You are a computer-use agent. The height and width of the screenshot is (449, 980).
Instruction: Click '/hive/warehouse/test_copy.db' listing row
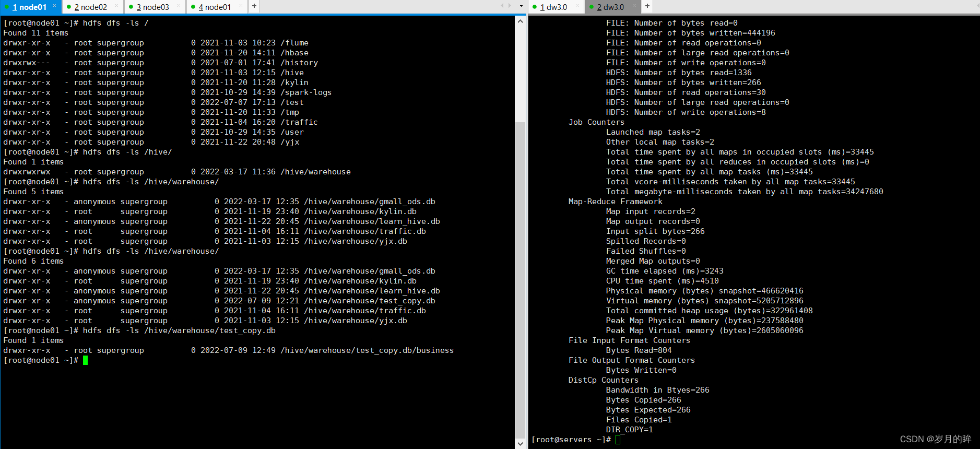pyautogui.click(x=219, y=301)
